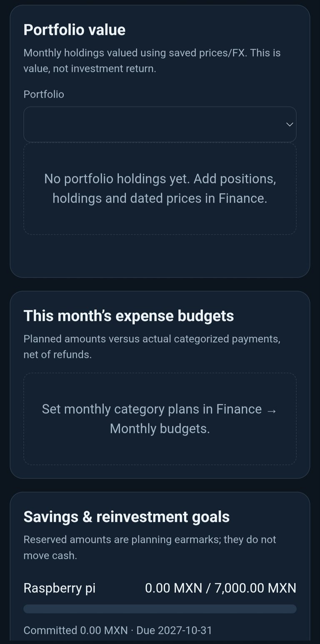Select This month's expense budgets heading
This screenshot has width=320, height=644.
pos(129,316)
